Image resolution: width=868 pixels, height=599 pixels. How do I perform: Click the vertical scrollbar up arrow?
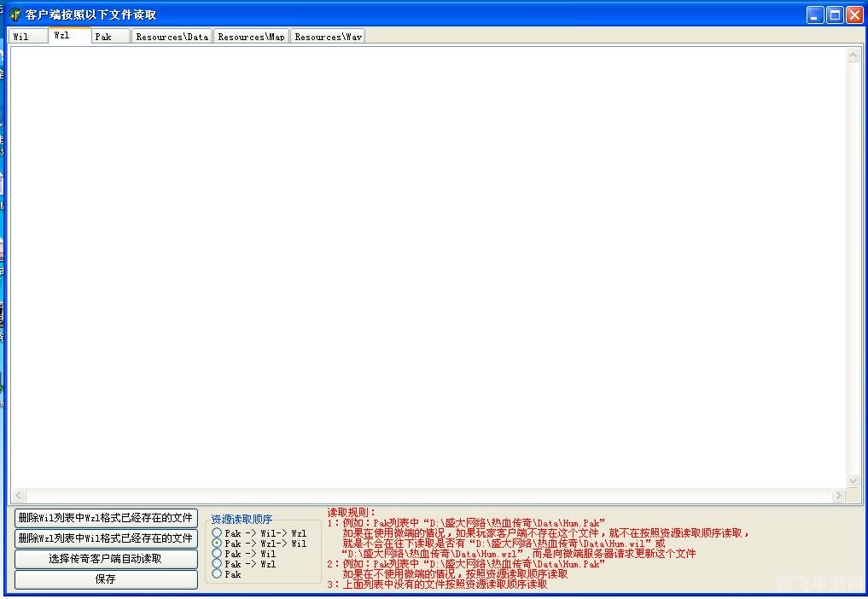853,55
